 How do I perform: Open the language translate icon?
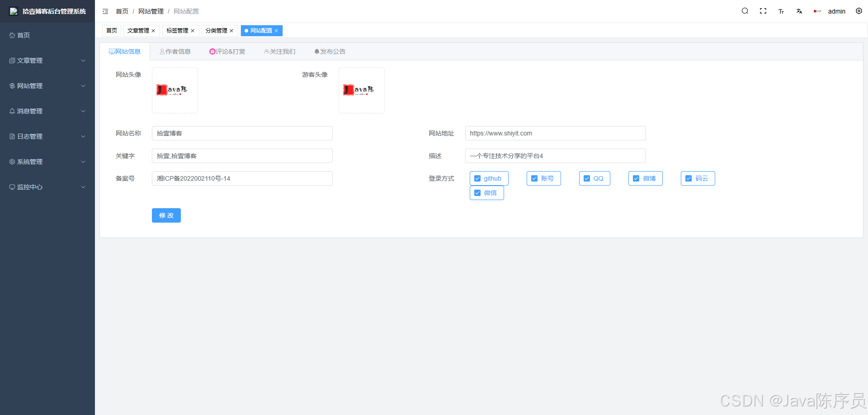(799, 11)
